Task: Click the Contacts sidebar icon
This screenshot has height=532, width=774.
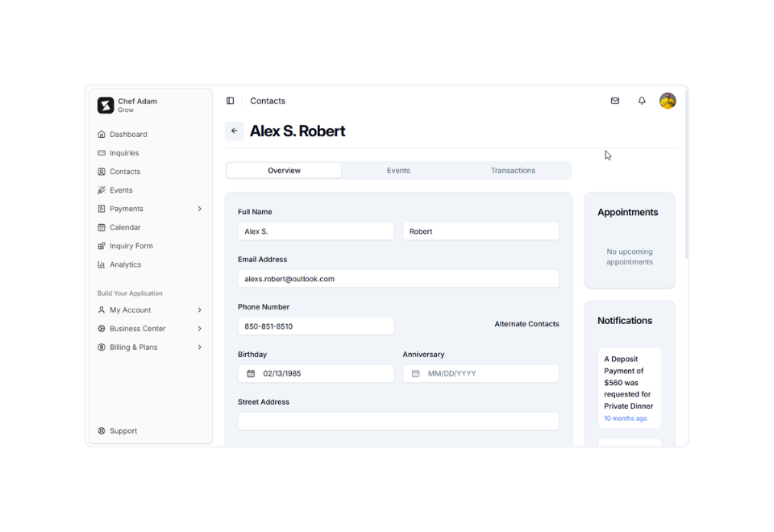Action: pyautogui.click(x=102, y=172)
